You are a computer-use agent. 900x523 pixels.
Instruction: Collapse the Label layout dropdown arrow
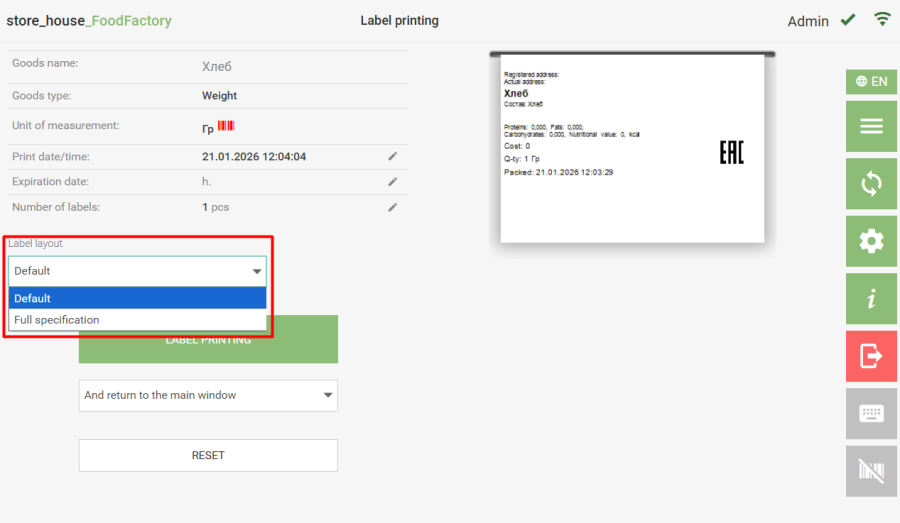[x=256, y=271]
